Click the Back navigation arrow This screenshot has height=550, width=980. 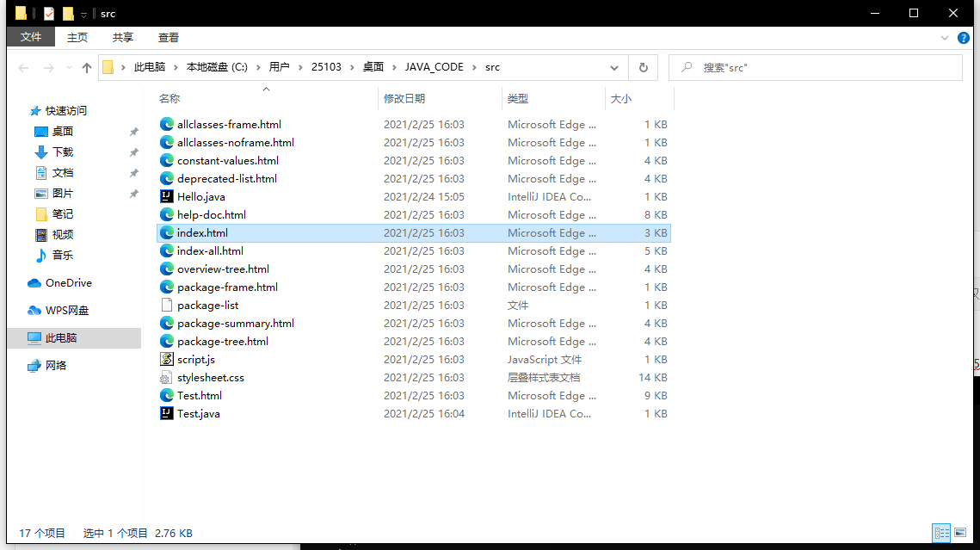tap(24, 67)
